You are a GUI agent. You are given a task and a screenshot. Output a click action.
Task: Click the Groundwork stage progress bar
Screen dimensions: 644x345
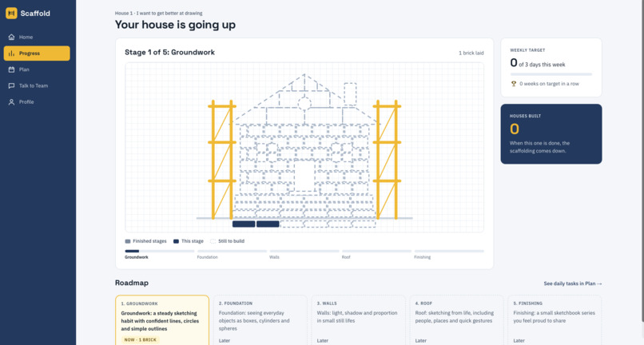click(160, 251)
